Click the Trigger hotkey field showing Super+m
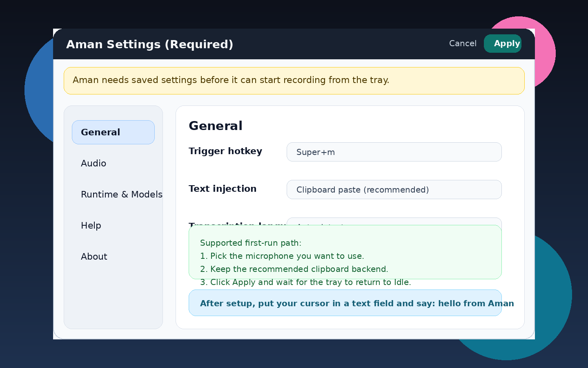Screen dimensions: 588x368 (394, 152)
